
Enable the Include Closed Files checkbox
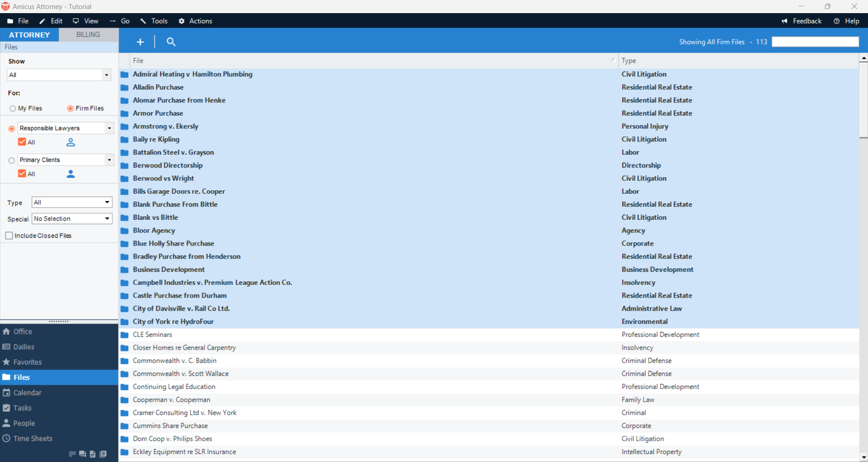(x=9, y=236)
